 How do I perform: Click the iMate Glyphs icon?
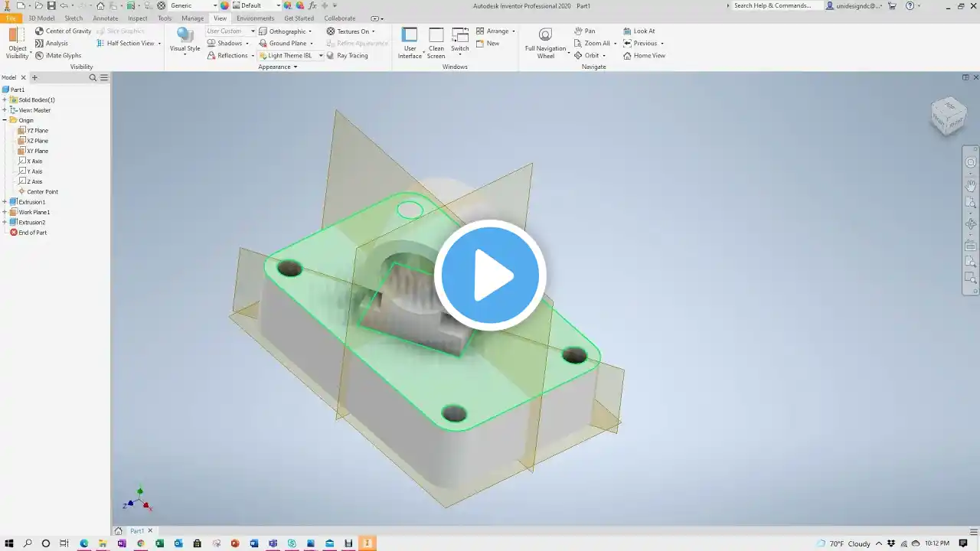(40, 56)
